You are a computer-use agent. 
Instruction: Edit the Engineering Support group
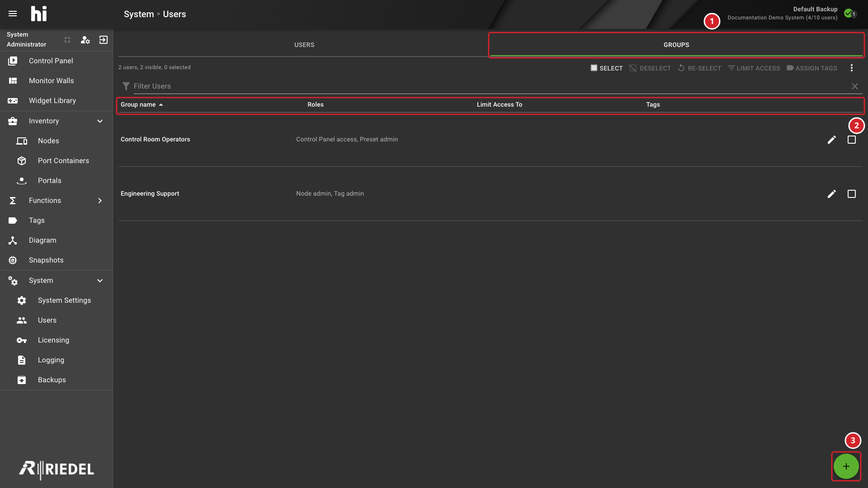pos(831,194)
